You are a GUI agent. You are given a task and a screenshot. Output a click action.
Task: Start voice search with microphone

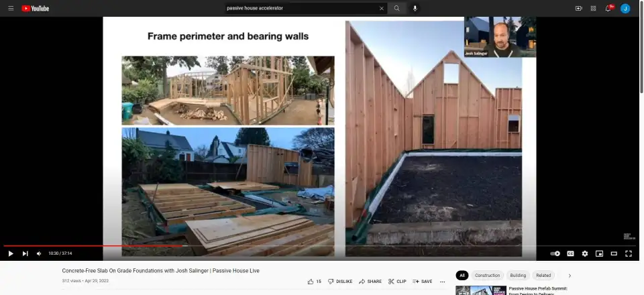point(415,8)
